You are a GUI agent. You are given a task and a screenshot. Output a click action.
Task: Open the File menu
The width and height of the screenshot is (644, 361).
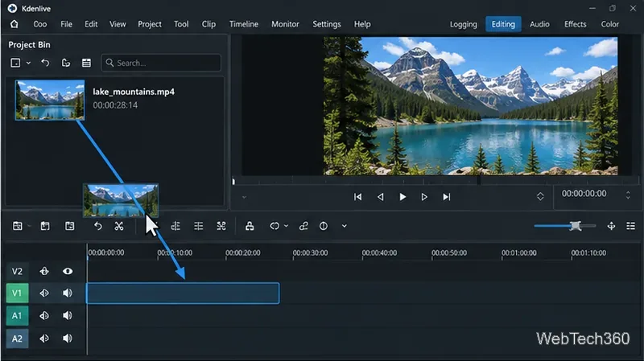(66, 24)
